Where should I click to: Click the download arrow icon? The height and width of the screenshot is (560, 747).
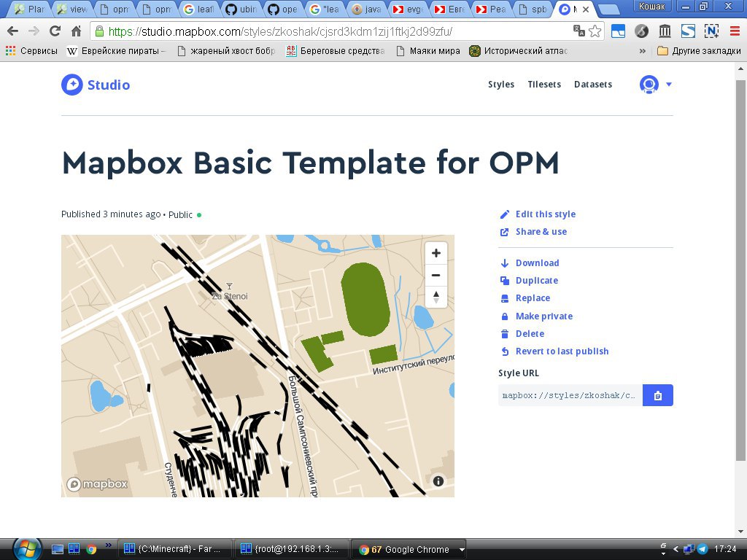click(x=505, y=262)
